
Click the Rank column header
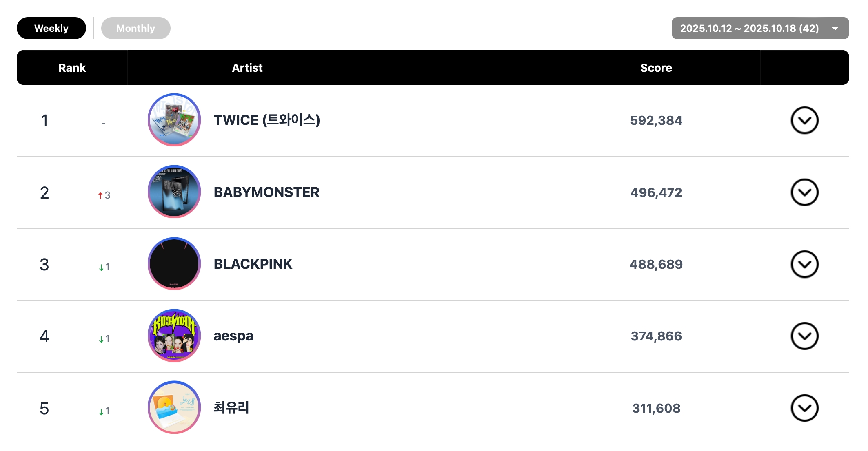72,68
